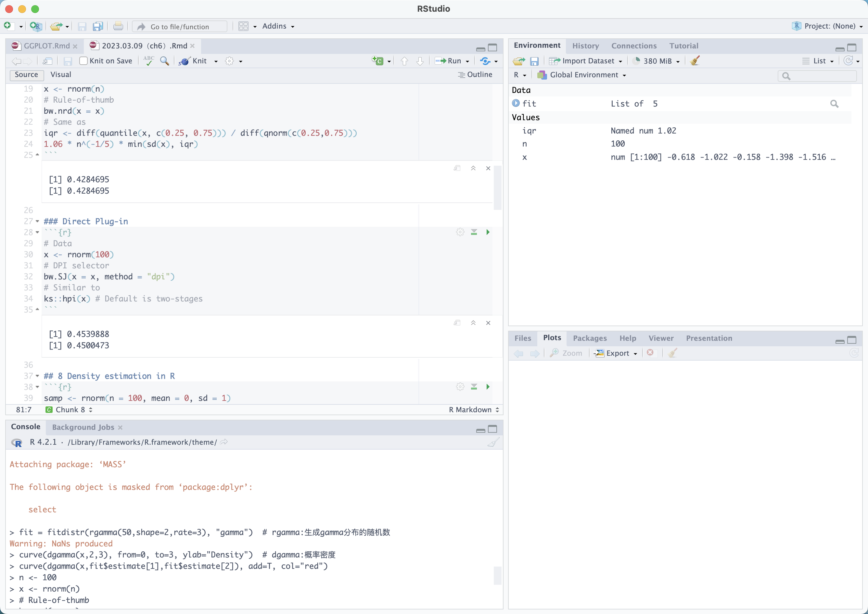Switch to the History tab

pos(585,45)
